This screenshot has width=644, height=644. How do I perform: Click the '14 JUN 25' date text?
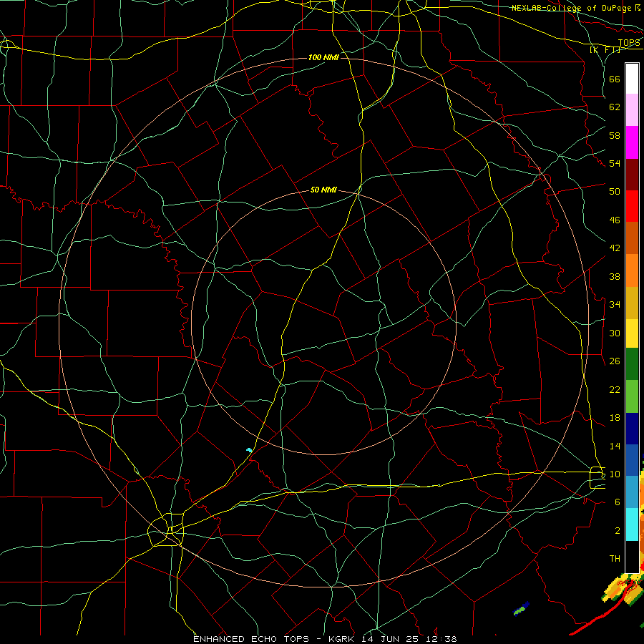(389, 639)
